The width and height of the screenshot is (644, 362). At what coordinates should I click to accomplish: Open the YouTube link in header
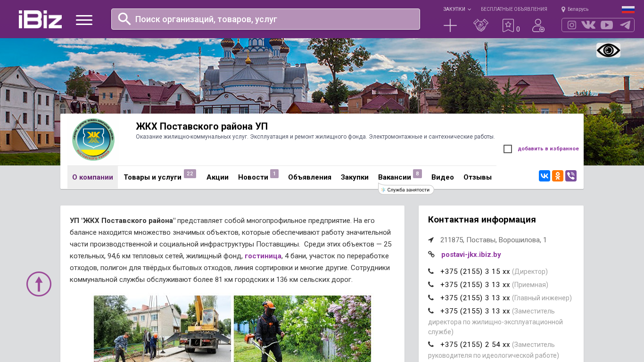tap(607, 25)
